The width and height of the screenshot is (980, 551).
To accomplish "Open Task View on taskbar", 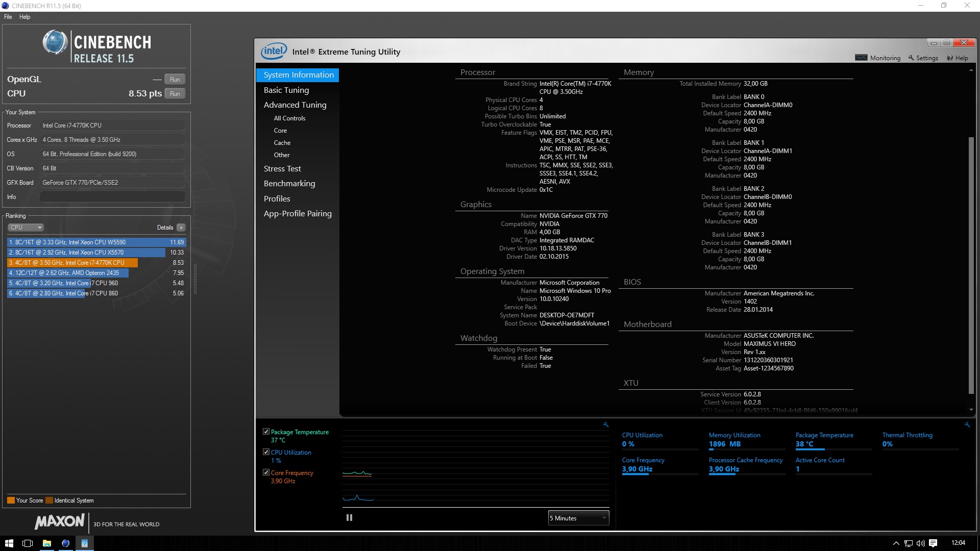I will coord(28,543).
